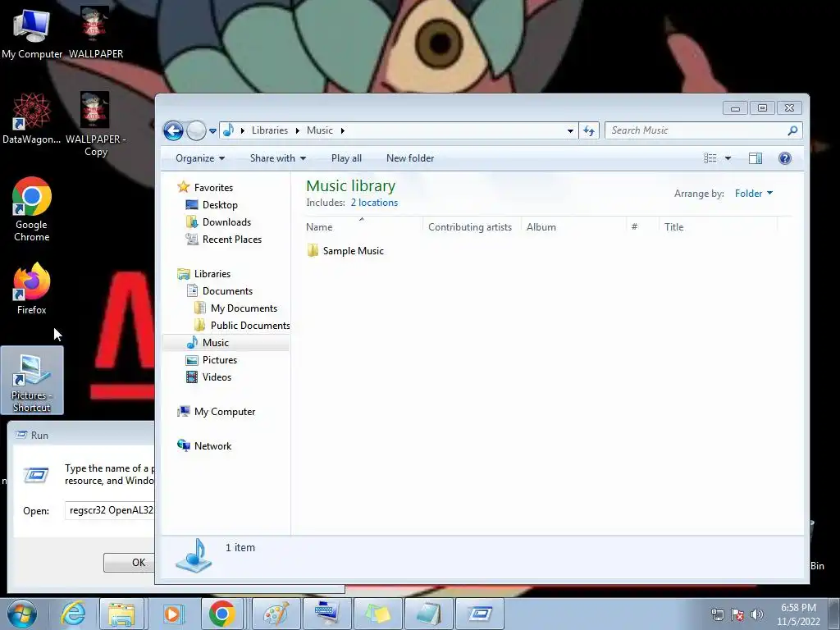Select the Pictures - Shortcut desktop icon

pyautogui.click(x=32, y=381)
